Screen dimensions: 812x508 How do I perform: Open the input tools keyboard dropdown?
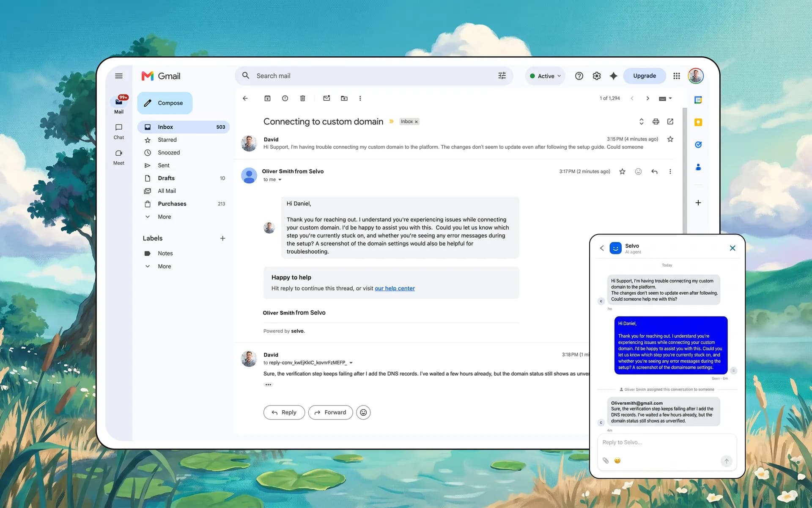(665, 98)
